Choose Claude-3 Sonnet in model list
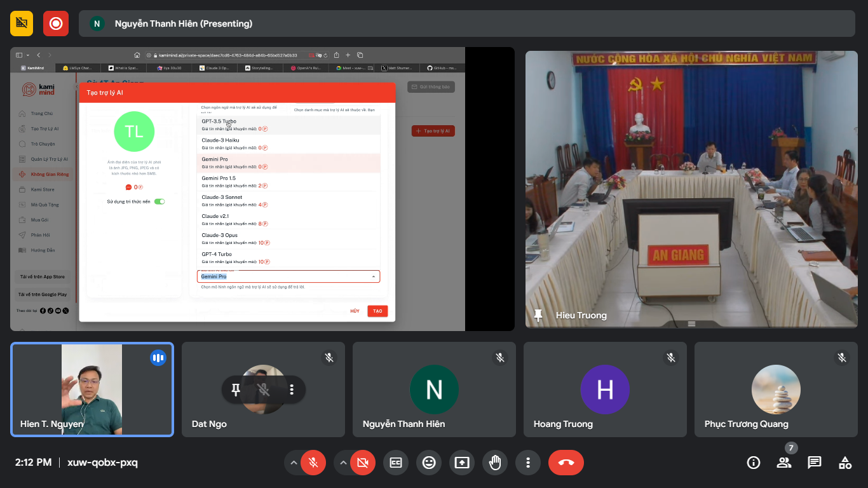This screenshot has height=488, width=868. coord(288,201)
